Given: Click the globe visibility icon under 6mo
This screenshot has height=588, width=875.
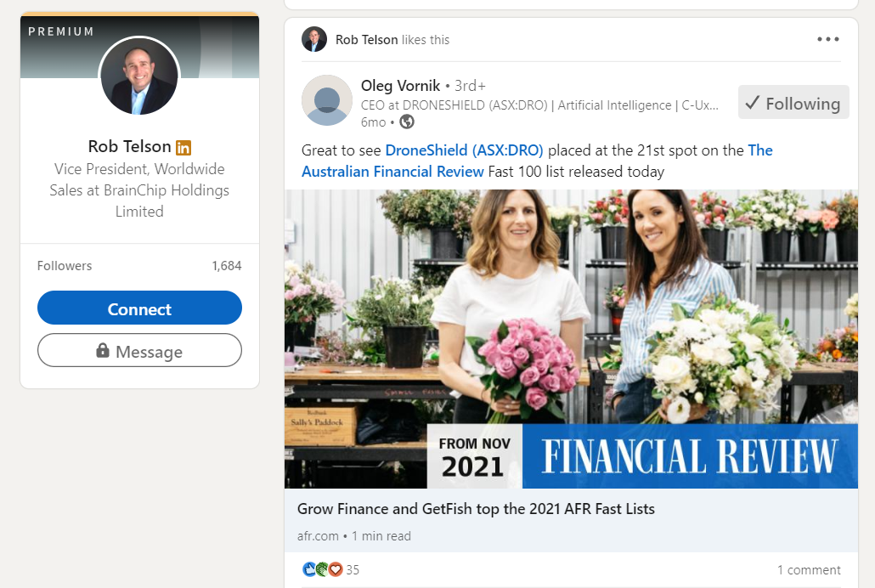Looking at the screenshot, I should 407,122.
